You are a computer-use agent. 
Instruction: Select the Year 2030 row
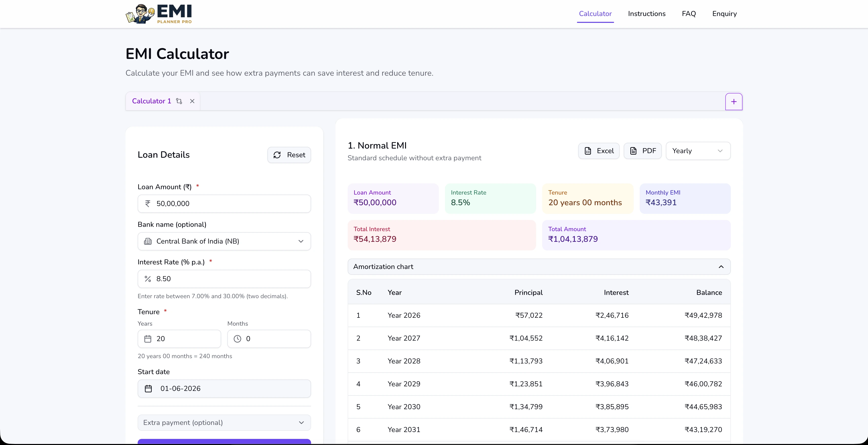(x=539, y=407)
